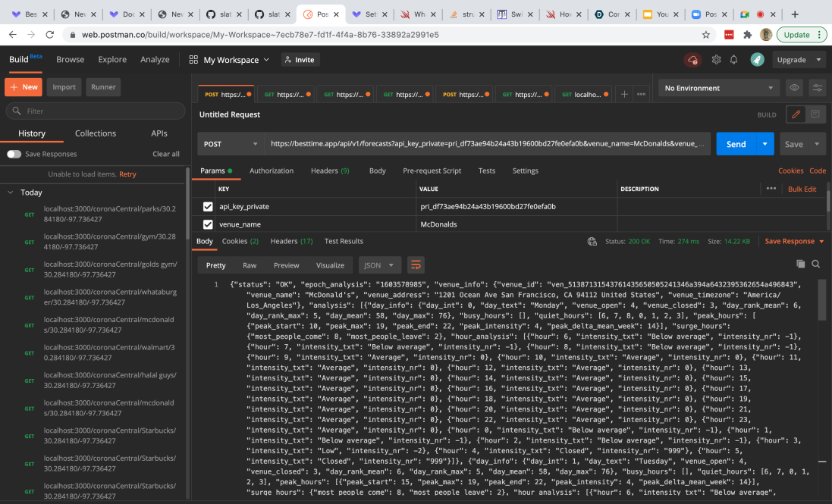832x504 pixels.
Task: Open the POST method dropdown
Action: click(x=231, y=144)
